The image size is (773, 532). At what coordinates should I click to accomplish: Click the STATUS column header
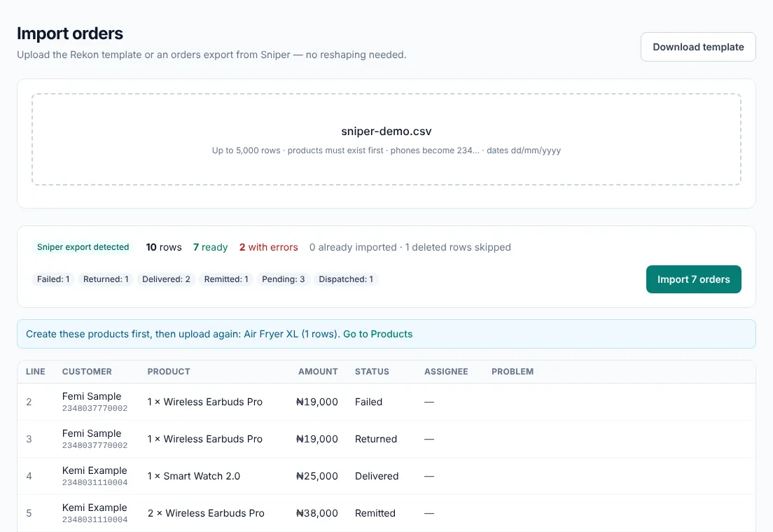372,371
